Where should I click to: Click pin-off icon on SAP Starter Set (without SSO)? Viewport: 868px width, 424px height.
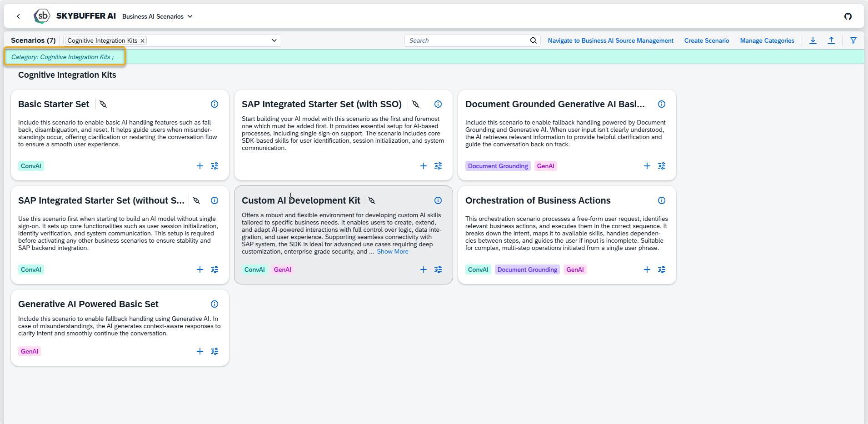pos(196,200)
